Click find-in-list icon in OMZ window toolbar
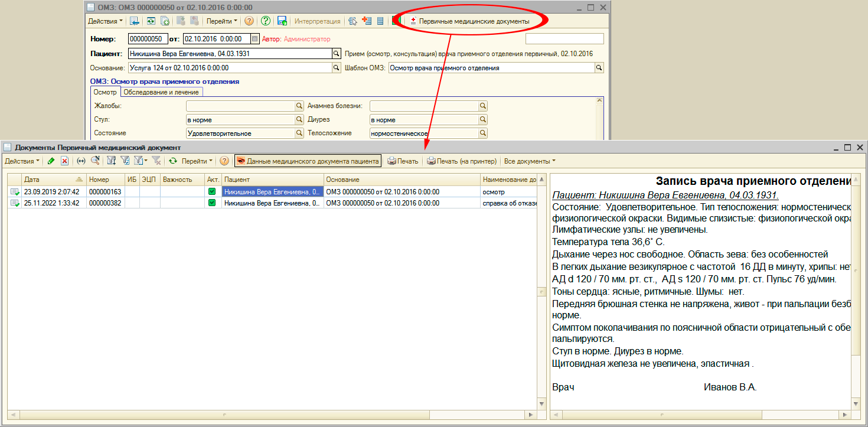The width and height of the screenshot is (868, 427). pyautogui.click(x=135, y=21)
